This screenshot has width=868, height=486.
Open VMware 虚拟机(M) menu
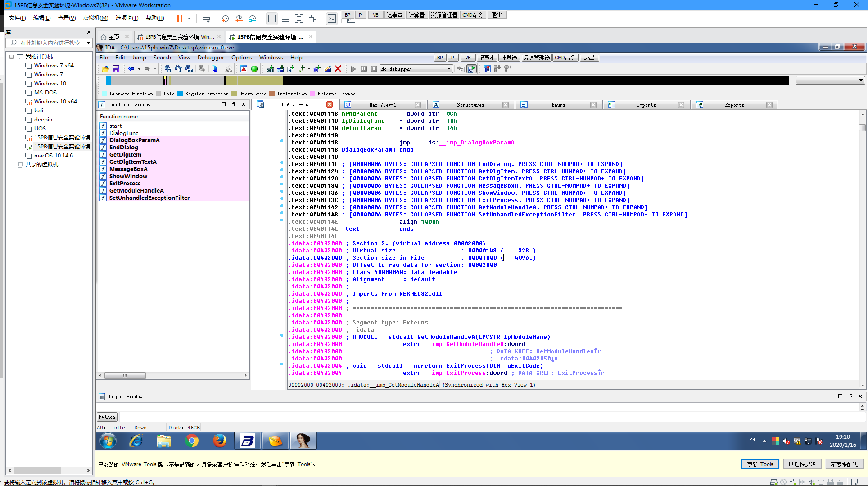(x=95, y=18)
